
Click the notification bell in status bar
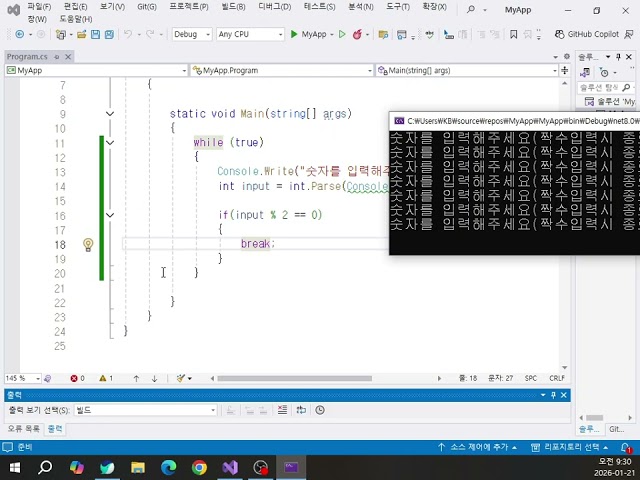point(626,447)
